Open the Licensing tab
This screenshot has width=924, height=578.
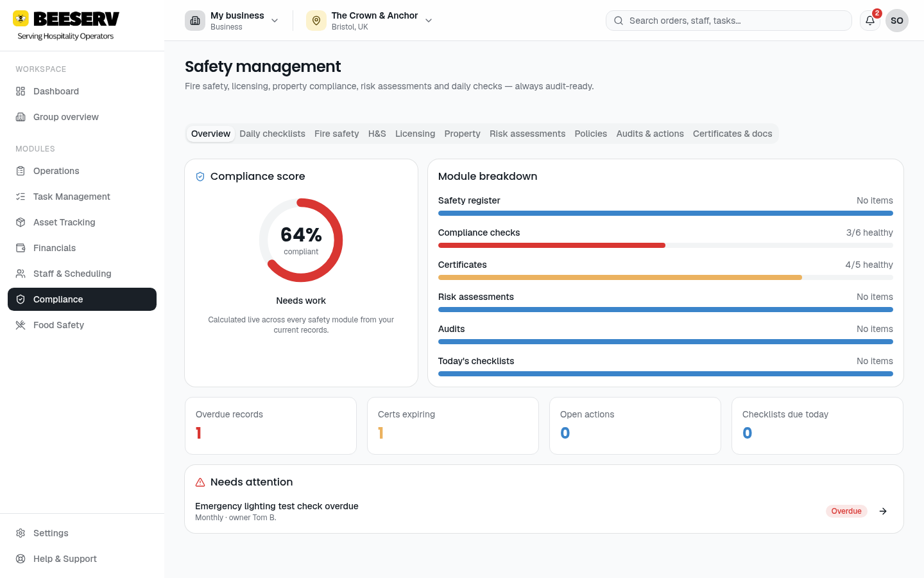pyautogui.click(x=415, y=134)
